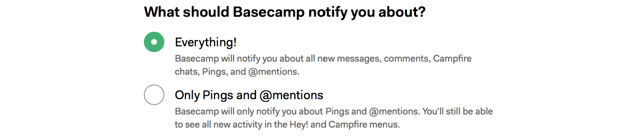Select the green Everything! radio button
The width and height of the screenshot is (644, 140).
coord(154,42)
